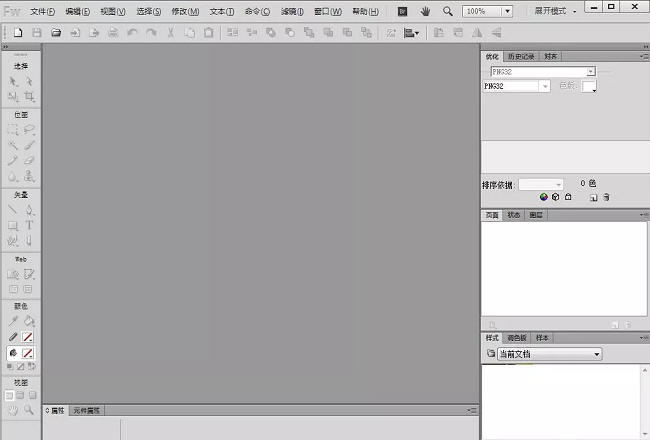The height and width of the screenshot is (440, 650).
Task: Click the Paste clipboard icon
Action: [x=209, y=32]
